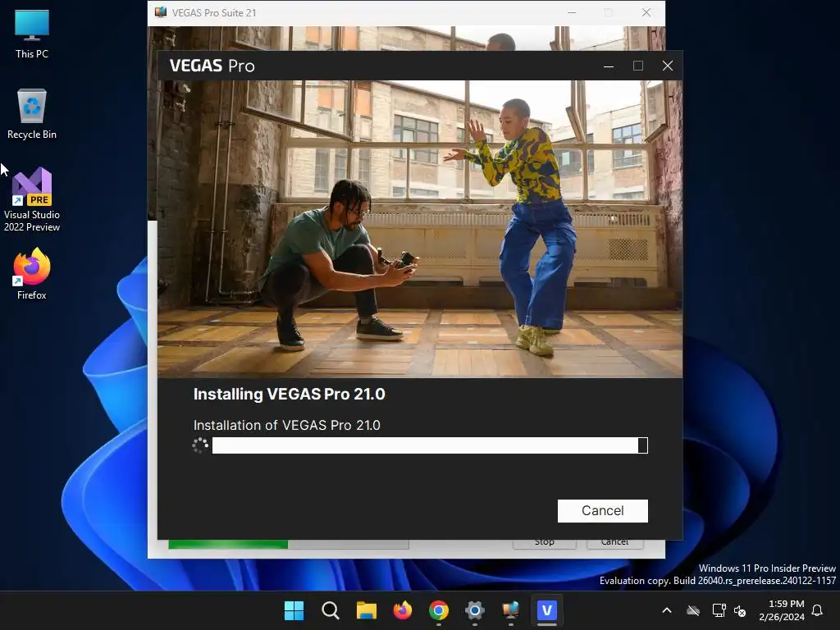Minimize the VEGAS Pro installer window
The image size is (840, 630).
coord(609,66)
